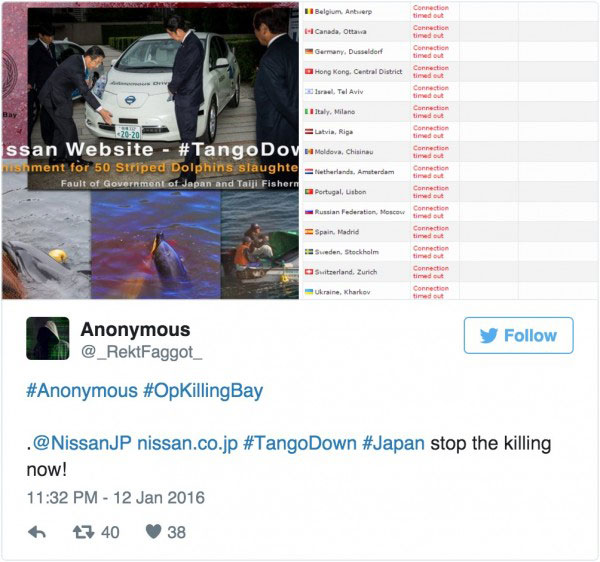This screenshot has height=562, width=600.
Task: Open the #Anonymous hashtag link
Action: coord(82,391)
